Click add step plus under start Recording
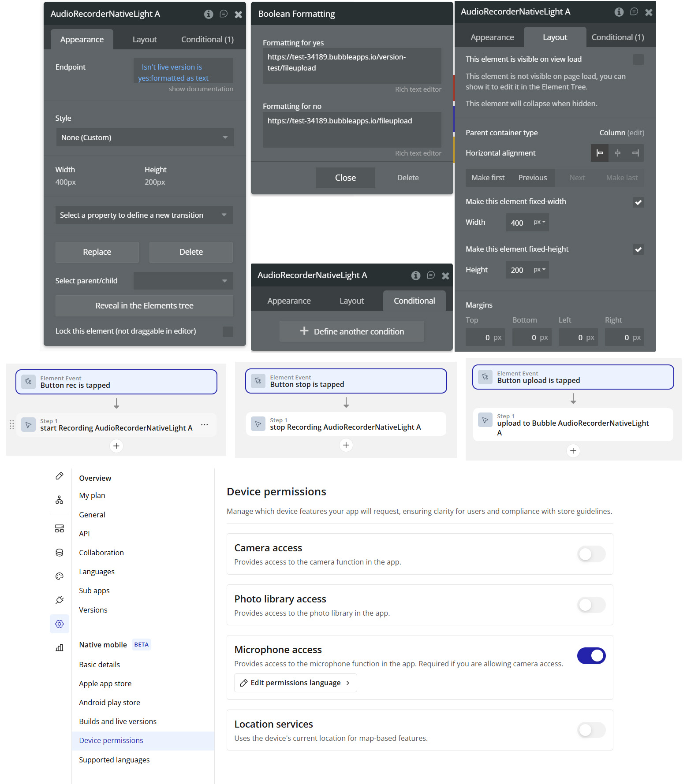This screenshot has width=687, height=784. tap(116, 446)
